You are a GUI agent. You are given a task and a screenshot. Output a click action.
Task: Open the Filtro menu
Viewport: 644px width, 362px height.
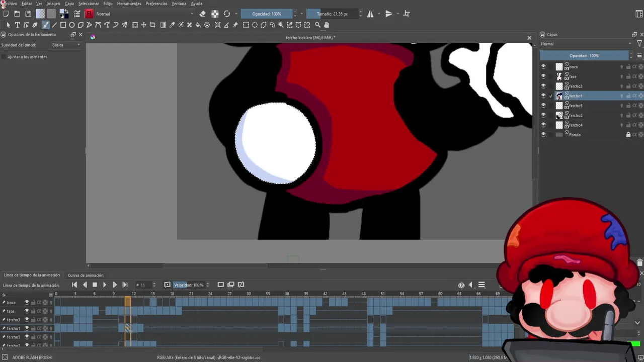click(108, 4)
